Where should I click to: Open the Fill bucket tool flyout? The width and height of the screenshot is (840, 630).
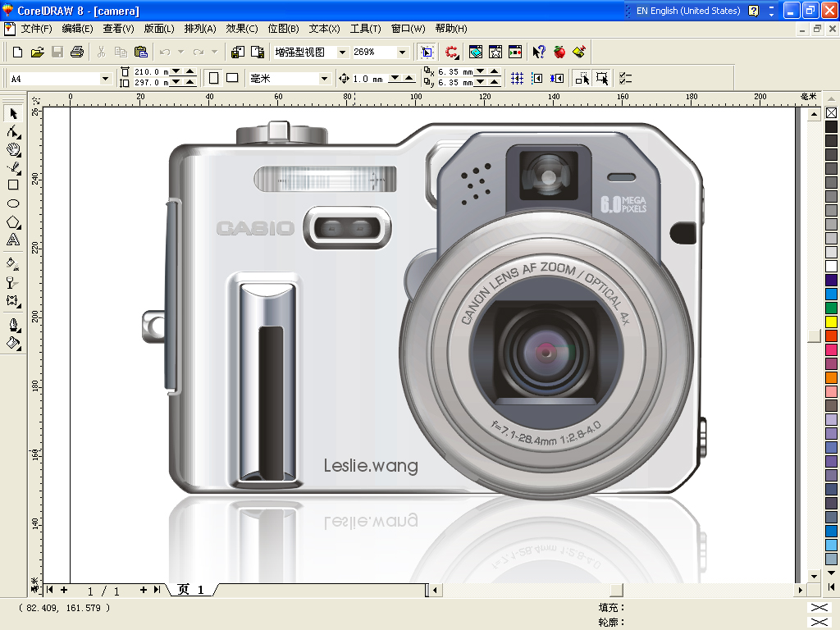pyautogui.click(x=13, y=344)
